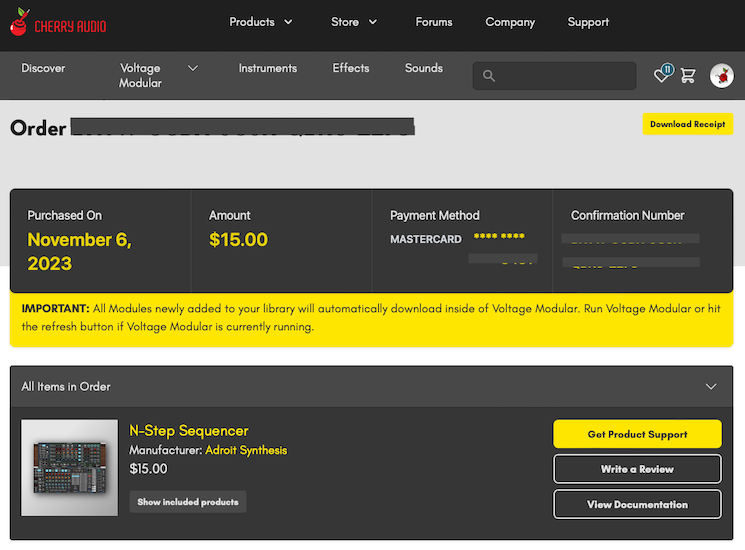Click Write a Review
The height and width of the screenshot is (550, 745).
click(637, 469)
